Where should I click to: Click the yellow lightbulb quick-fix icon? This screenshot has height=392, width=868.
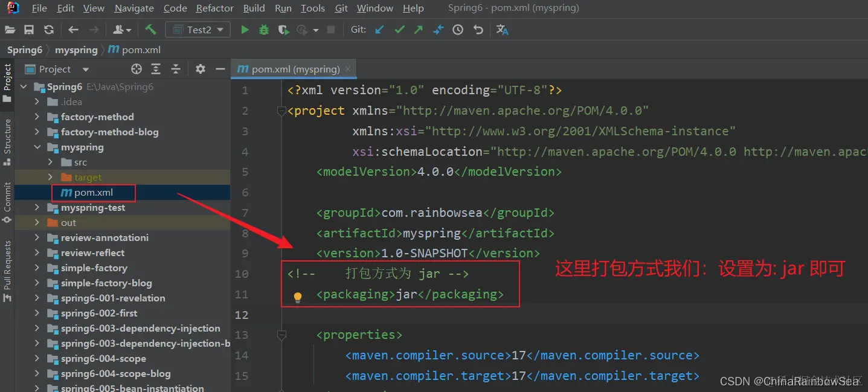click(x=298, y=297)
